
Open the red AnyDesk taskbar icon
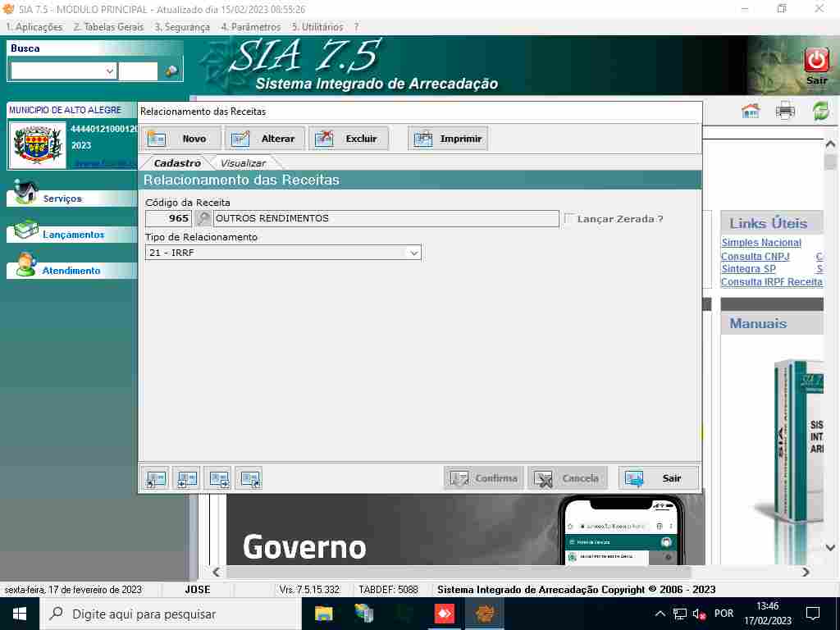click(444, 614)
